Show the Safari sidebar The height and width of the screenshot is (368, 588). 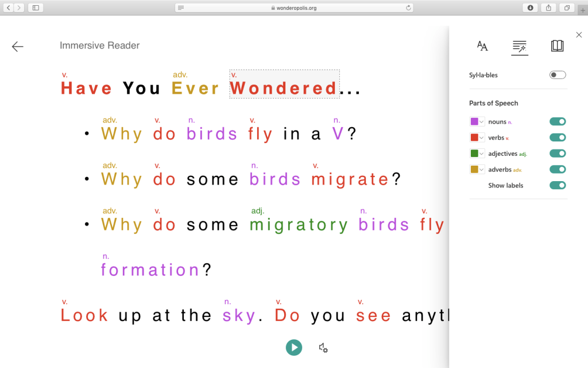pyautogui.click(x=36, y=7)
